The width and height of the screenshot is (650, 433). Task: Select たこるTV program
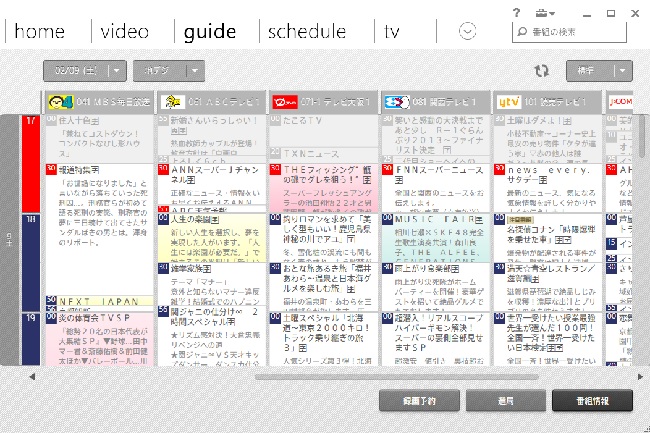pos(323,131)
